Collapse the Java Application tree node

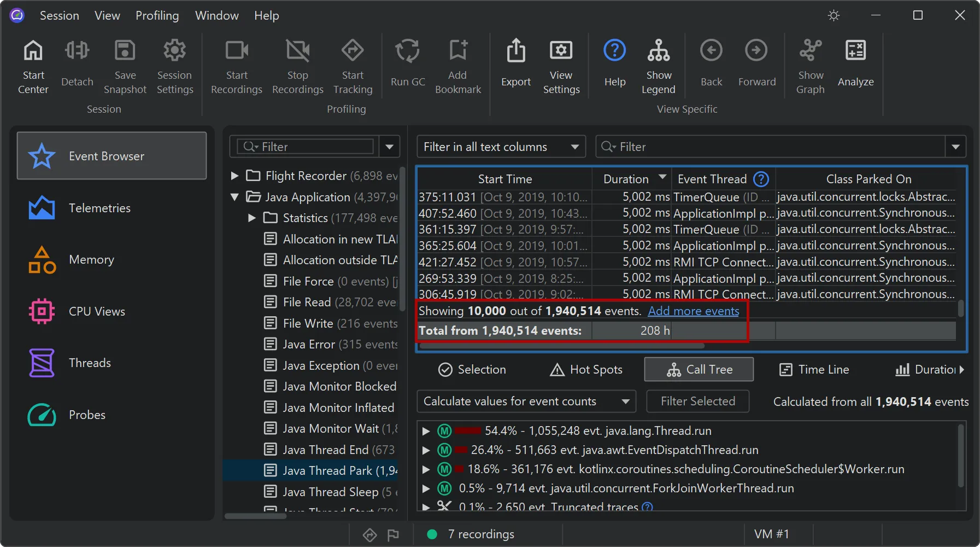point(234,197)
